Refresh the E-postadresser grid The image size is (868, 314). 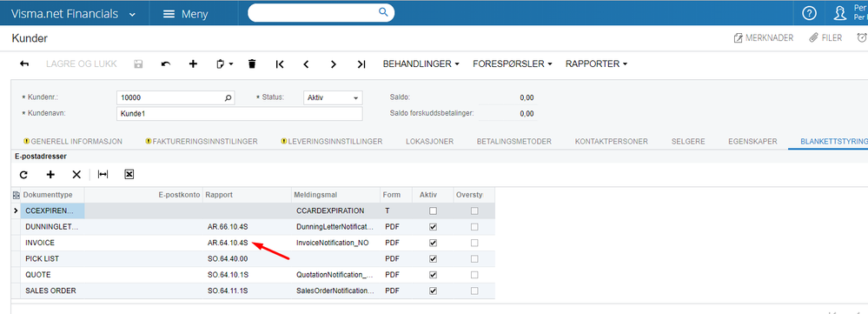[x=23, y=175]
